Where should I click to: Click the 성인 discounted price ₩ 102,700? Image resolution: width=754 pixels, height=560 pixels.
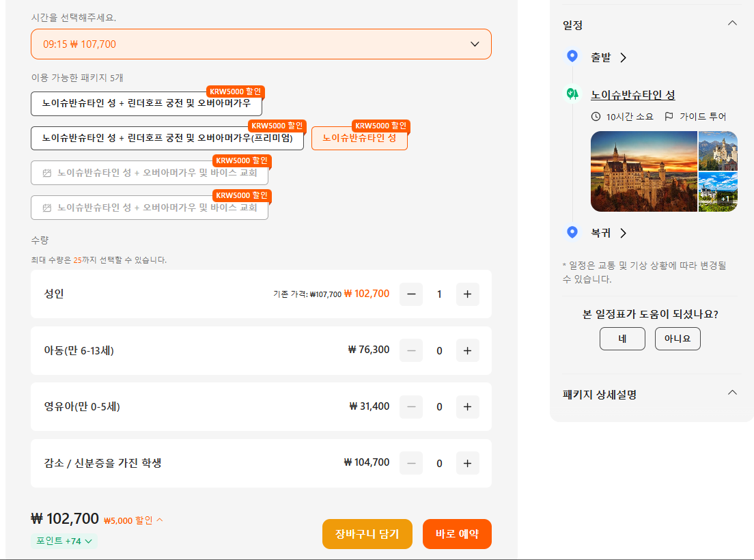(x=367, y=294)
